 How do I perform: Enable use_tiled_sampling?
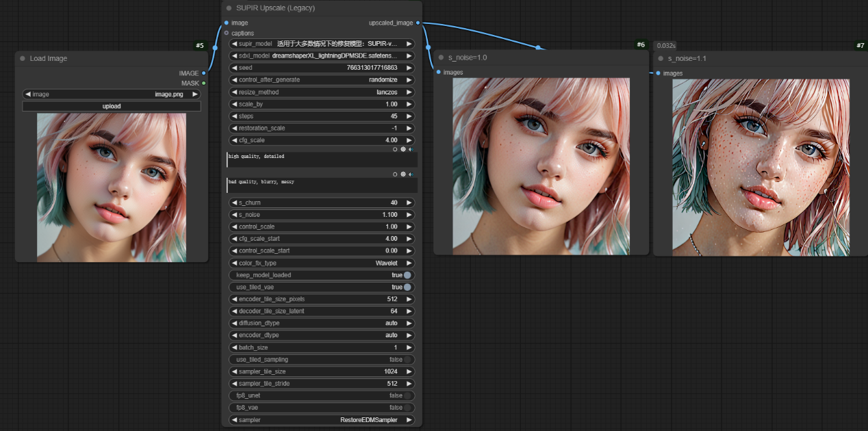pos(407,359)
